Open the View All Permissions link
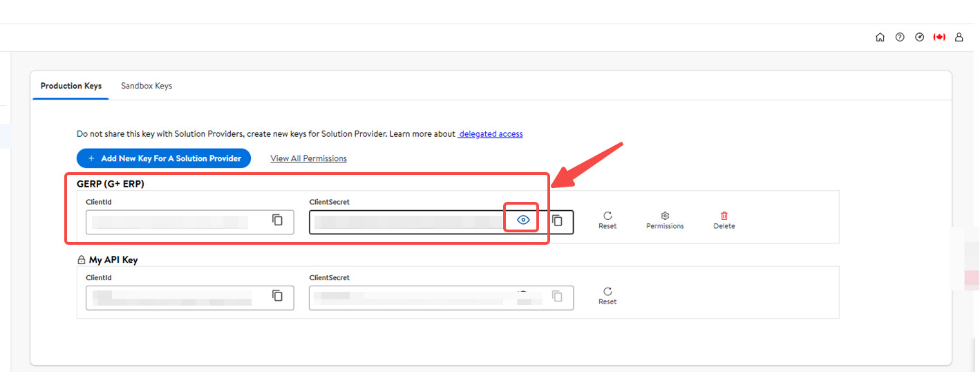 coord(308,158)
